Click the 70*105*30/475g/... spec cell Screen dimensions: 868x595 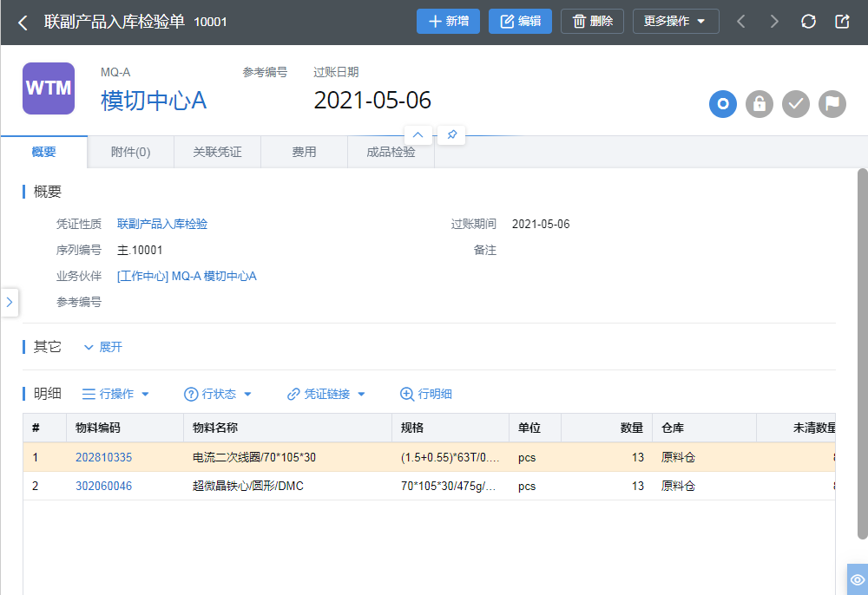tap(449, 486)
